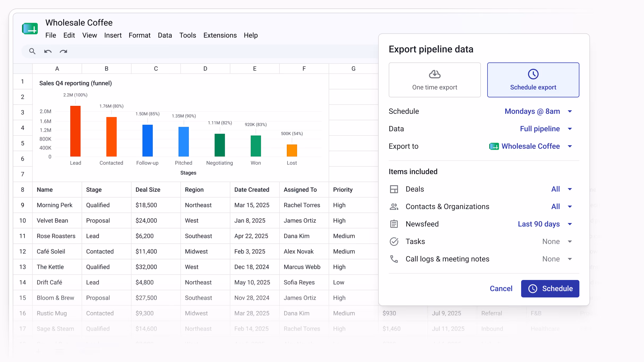Click the Velvet Bean cell

[x=57, y=221]
